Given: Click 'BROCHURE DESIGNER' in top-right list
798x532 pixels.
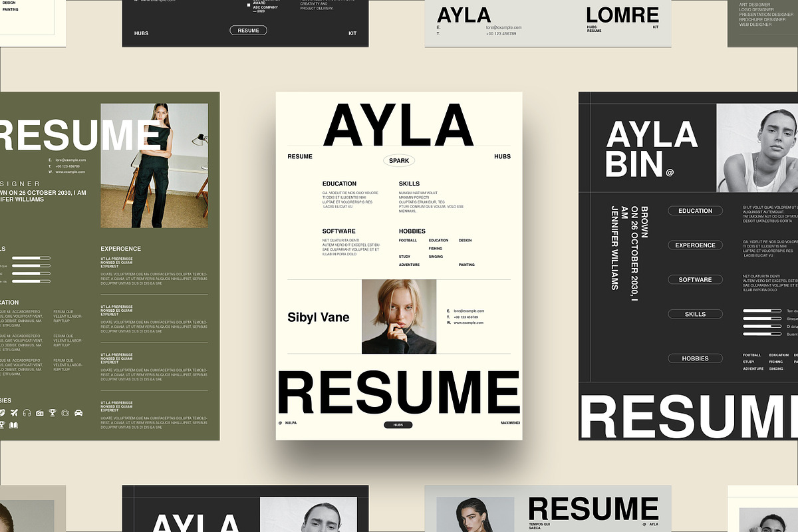Looking at the screenshot, I should coord(763,20).
